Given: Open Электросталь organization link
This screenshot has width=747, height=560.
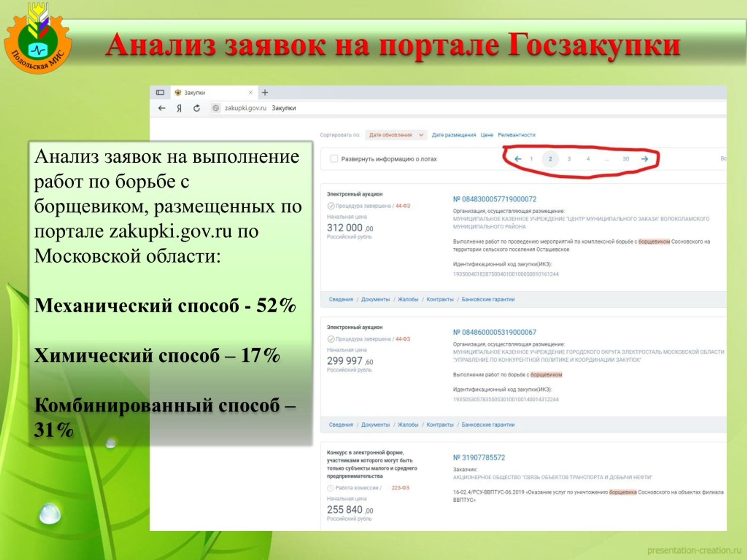Looking at the screenshot, I should [x=588, y=356].
